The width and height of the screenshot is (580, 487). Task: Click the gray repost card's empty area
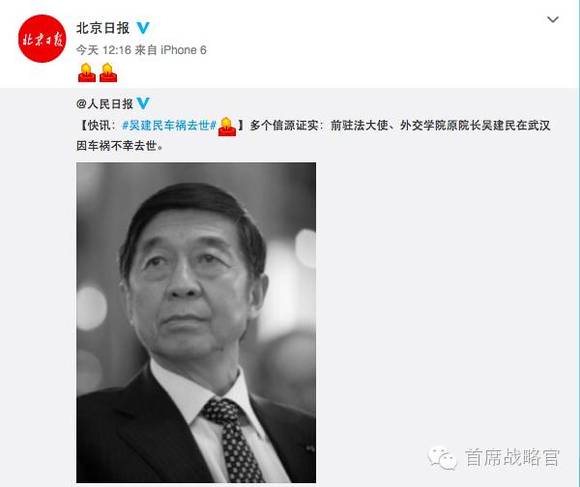click(444, 296)
